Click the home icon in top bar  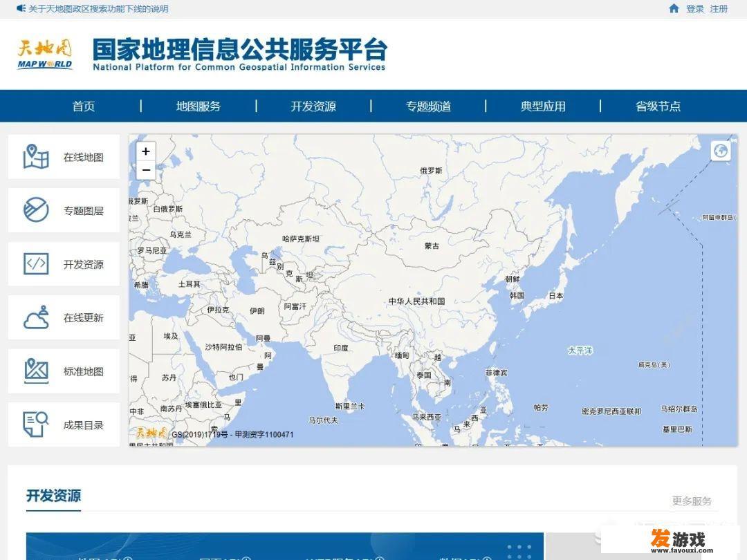coord(674,8)
